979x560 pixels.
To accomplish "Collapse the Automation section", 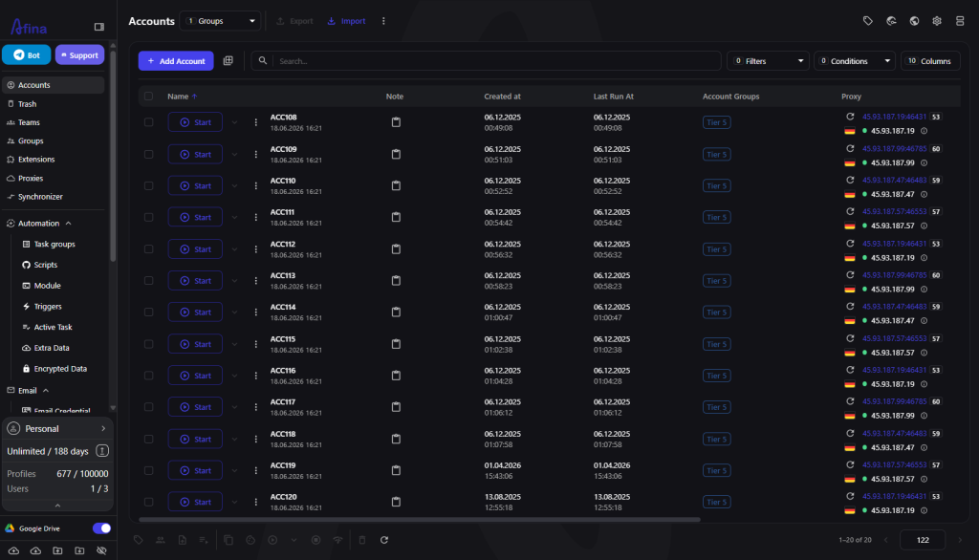I will click(x=68, y=224).
